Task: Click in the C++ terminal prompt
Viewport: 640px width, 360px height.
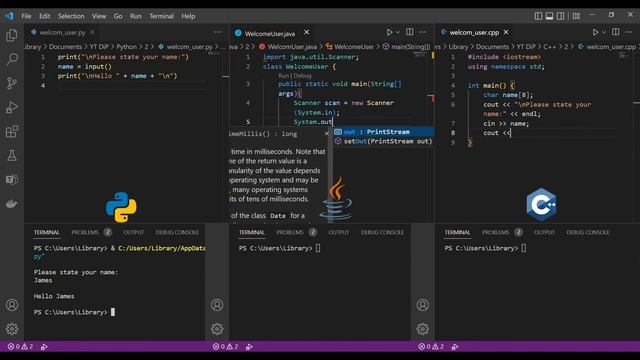Action: pyautogui.click(x=524, y=248)
